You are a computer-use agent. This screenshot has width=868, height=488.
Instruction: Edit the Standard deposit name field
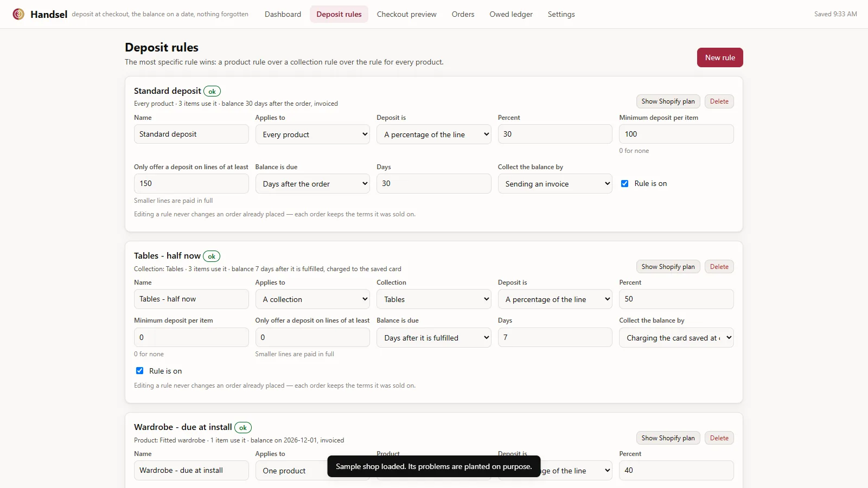click(192, 134)
